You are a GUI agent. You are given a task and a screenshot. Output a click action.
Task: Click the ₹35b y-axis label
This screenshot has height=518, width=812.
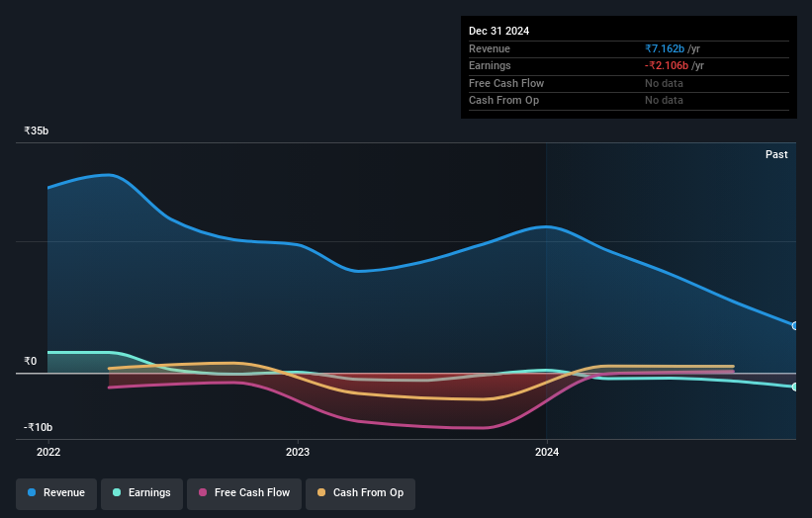click(37, 130)
